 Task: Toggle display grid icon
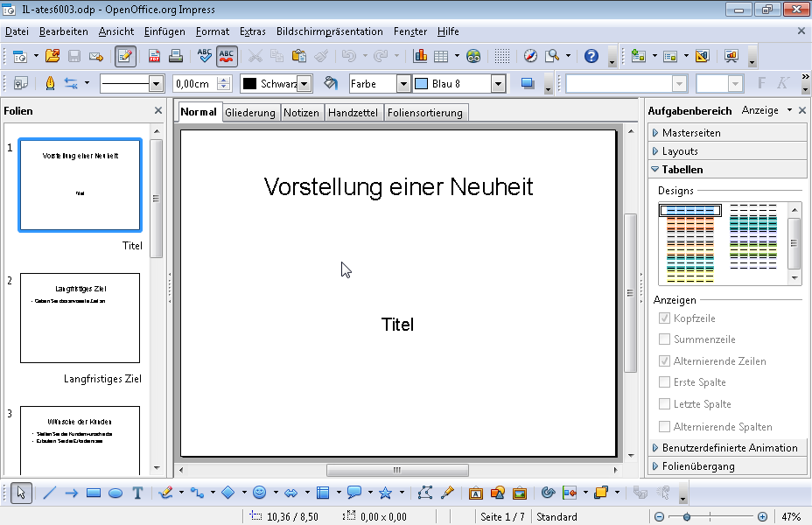(x=501, y=56)
